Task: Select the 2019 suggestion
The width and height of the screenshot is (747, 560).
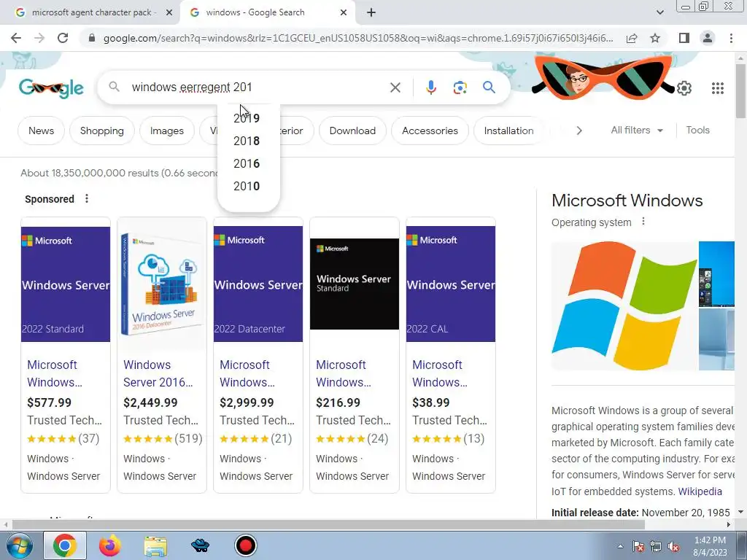Action: [248, 118]
